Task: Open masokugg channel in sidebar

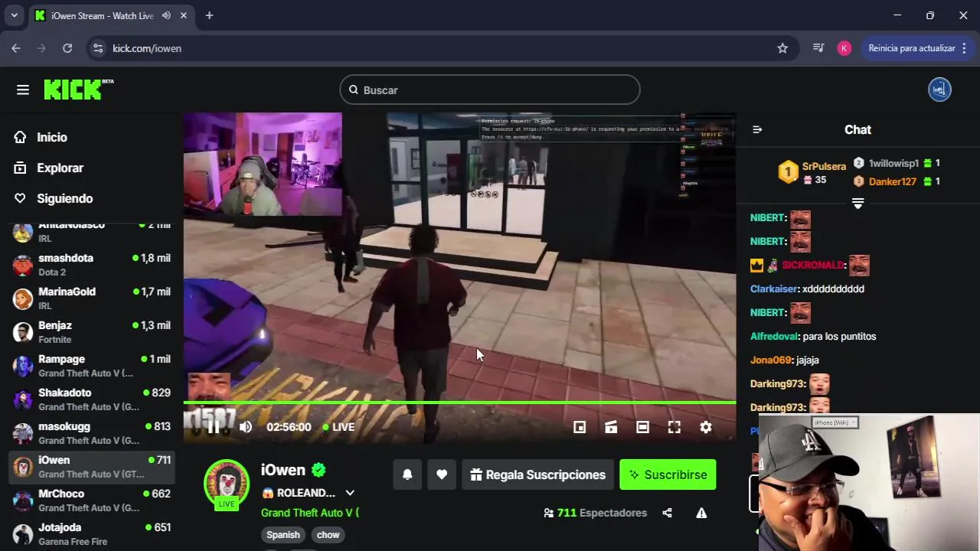Action: tap(92, 433)
